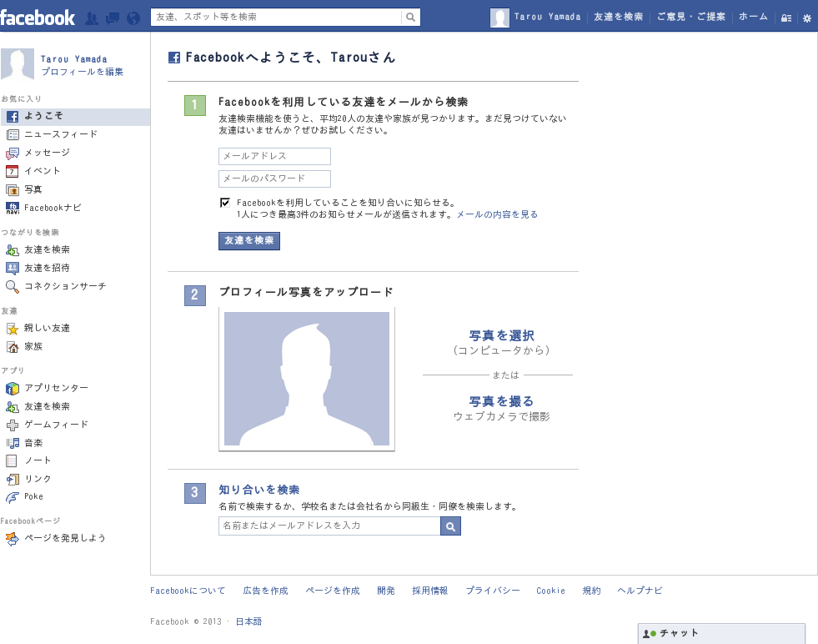818x644 pixels.
Task: Click the コネクションサーチ magnifier icon
Action: 13,286
